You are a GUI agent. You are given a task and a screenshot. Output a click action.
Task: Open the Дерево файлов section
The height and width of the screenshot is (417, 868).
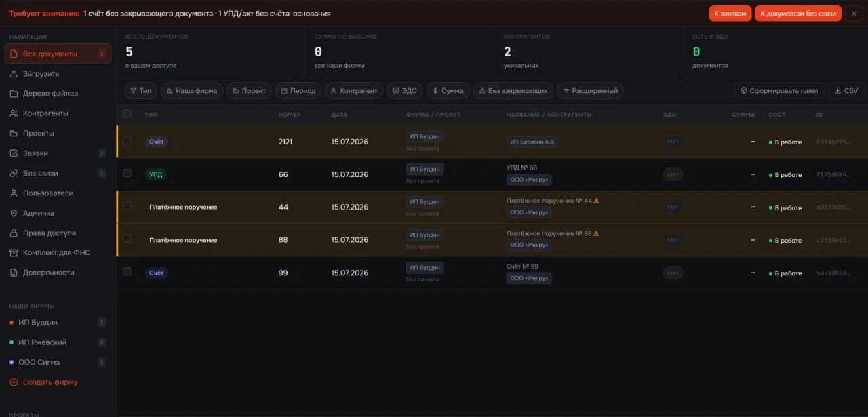58,94
